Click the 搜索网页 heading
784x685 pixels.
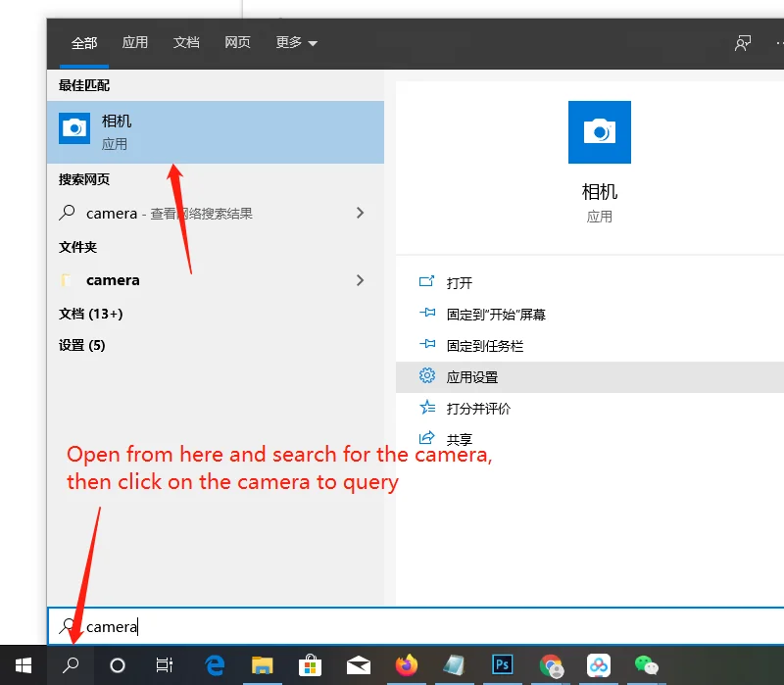click(x=84, y=179)
